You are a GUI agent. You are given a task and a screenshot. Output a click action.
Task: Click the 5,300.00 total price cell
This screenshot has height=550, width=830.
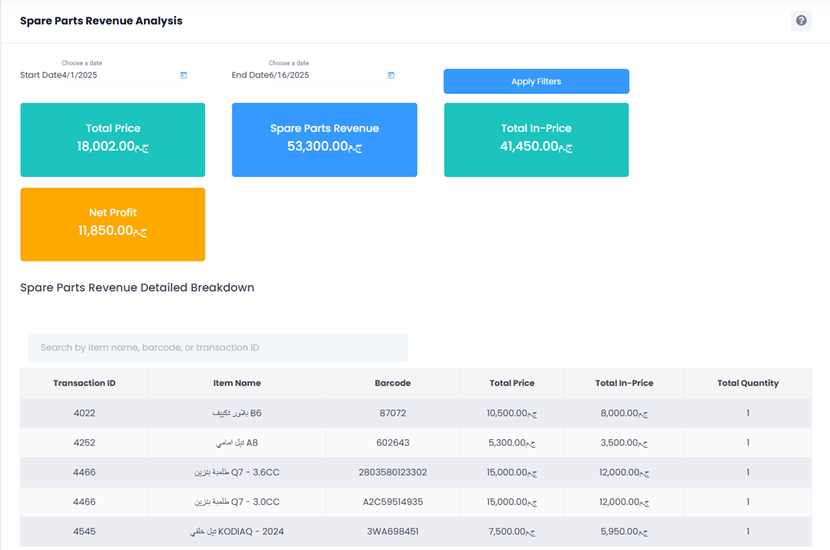tap(512, 443)
